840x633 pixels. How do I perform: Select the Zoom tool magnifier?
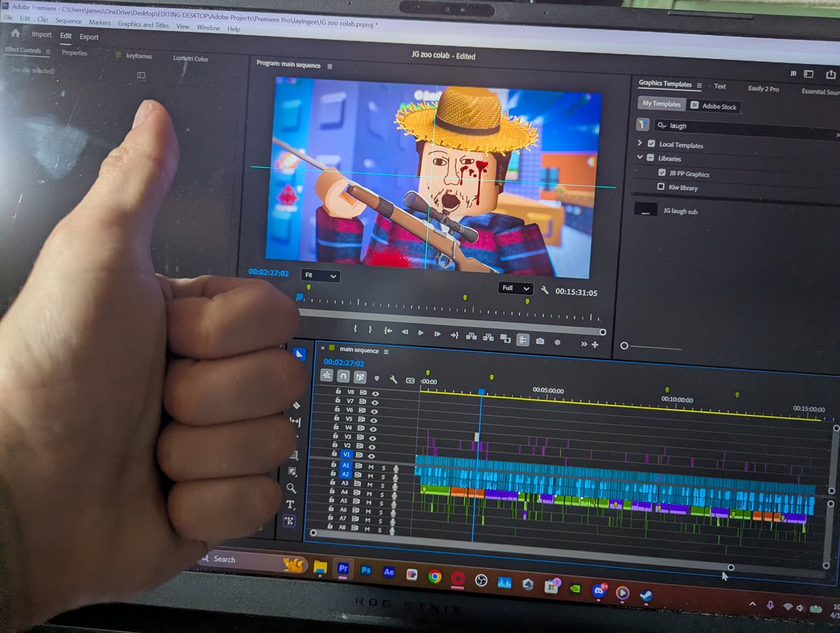coord(292,488)
